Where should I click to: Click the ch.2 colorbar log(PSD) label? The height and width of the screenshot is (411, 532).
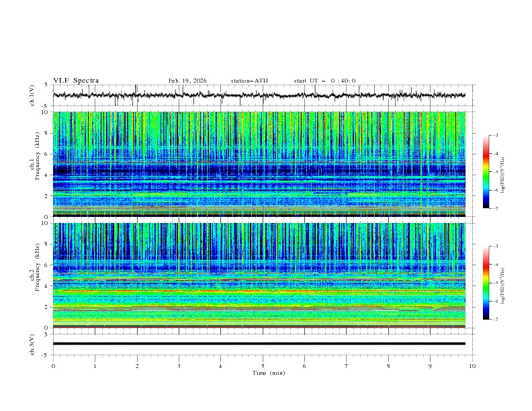[x=502, y=286]
